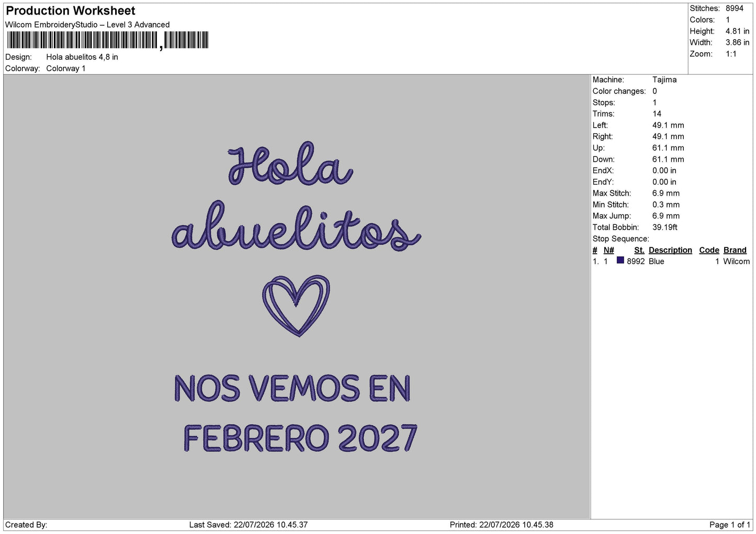The height and width of the screenshot is (534, 756).
Task: Click the Max Stitch value 6.9 mm
Action: 666,193
